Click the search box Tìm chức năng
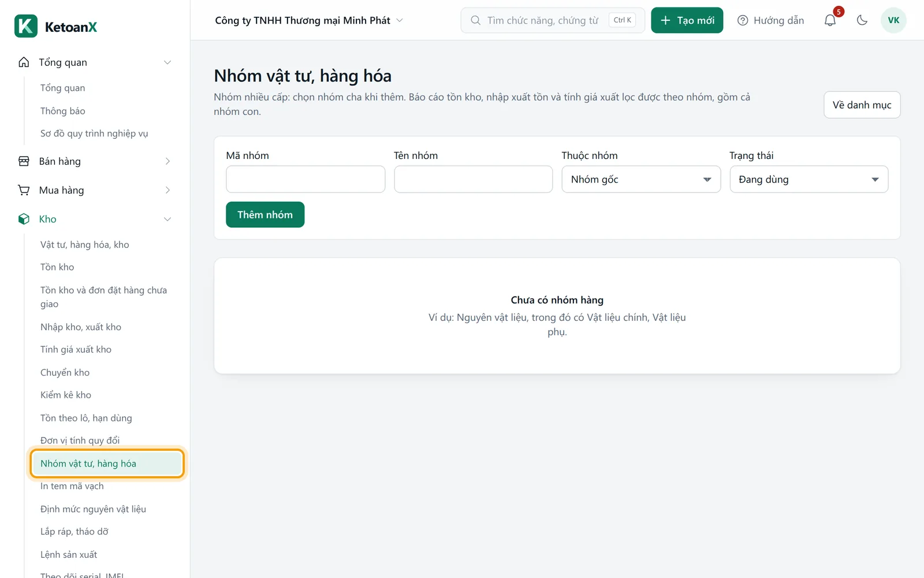 (x=553, y=20)
